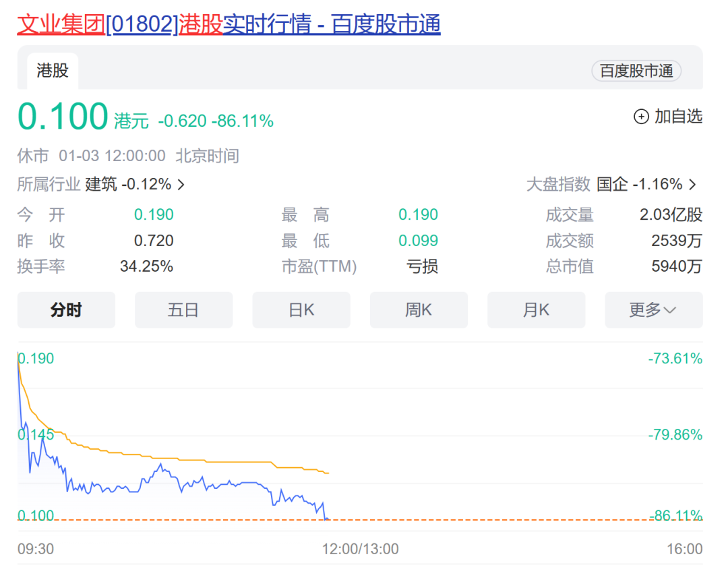The height and width of the screenshot is (565, 728).
Task: Expand the 大盘指数 国企 chevron
Action: coord(692,184)
